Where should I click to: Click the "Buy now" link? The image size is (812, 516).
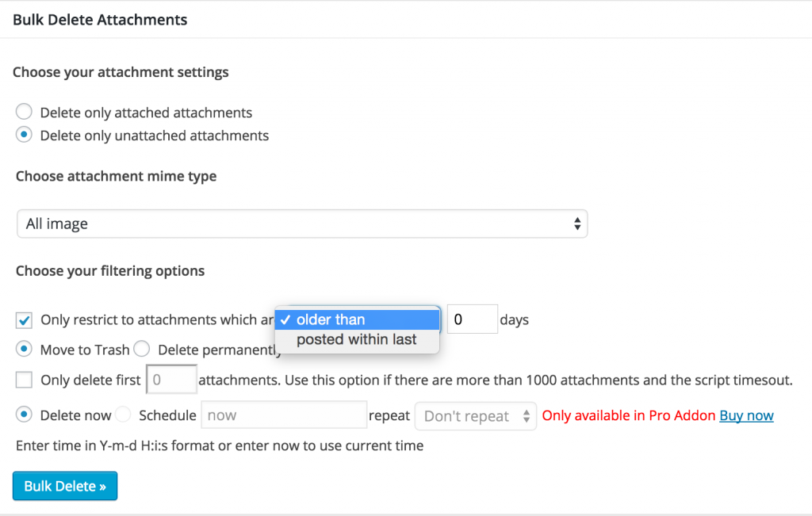pyautogui.click(x=745, y=415)
